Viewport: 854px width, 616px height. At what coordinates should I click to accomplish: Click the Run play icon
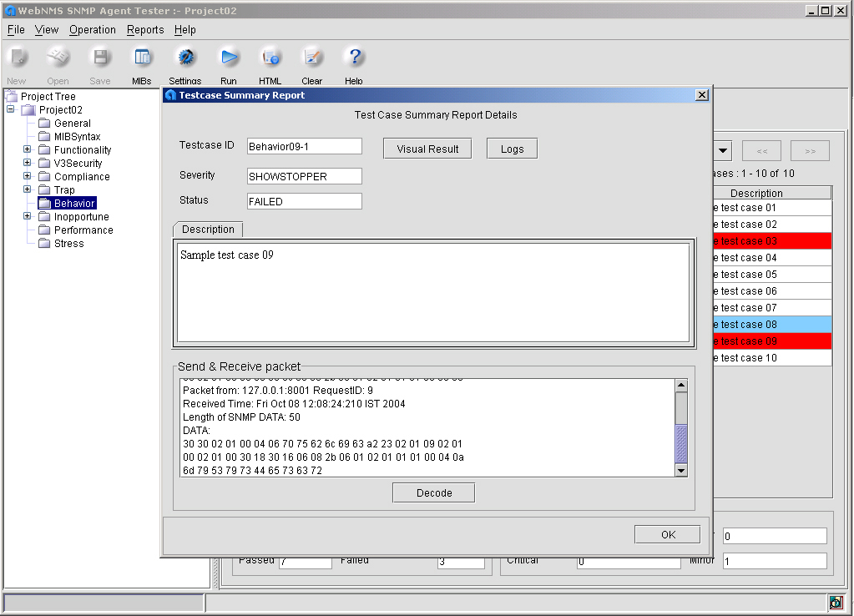pyautogui.click(x=229, y=58)
